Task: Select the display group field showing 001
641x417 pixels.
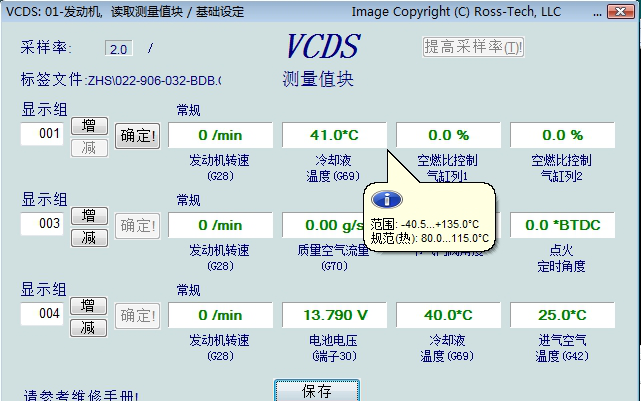Action: pyautogui.click(x=42, y=133)
